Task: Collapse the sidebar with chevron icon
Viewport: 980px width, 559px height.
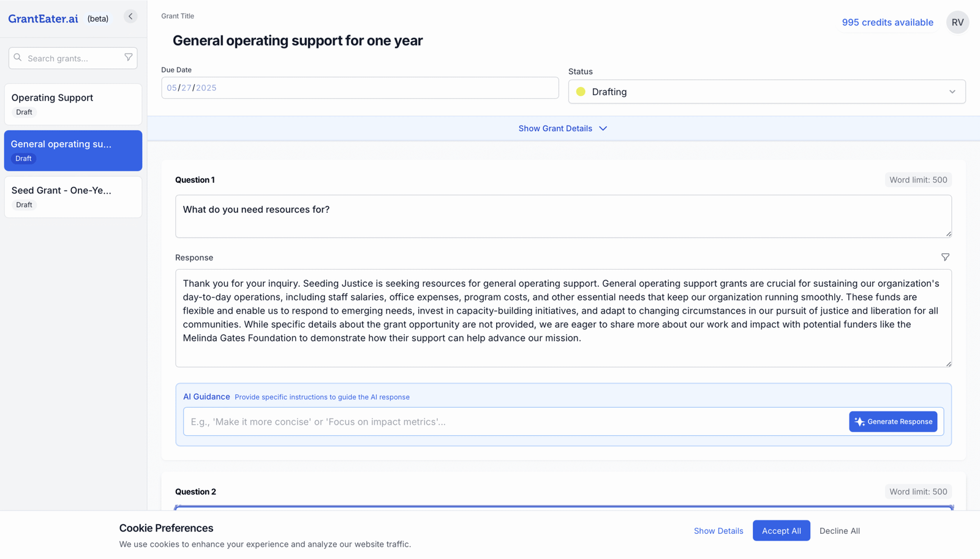Action: pyautogui.click(x=130, y=17)
